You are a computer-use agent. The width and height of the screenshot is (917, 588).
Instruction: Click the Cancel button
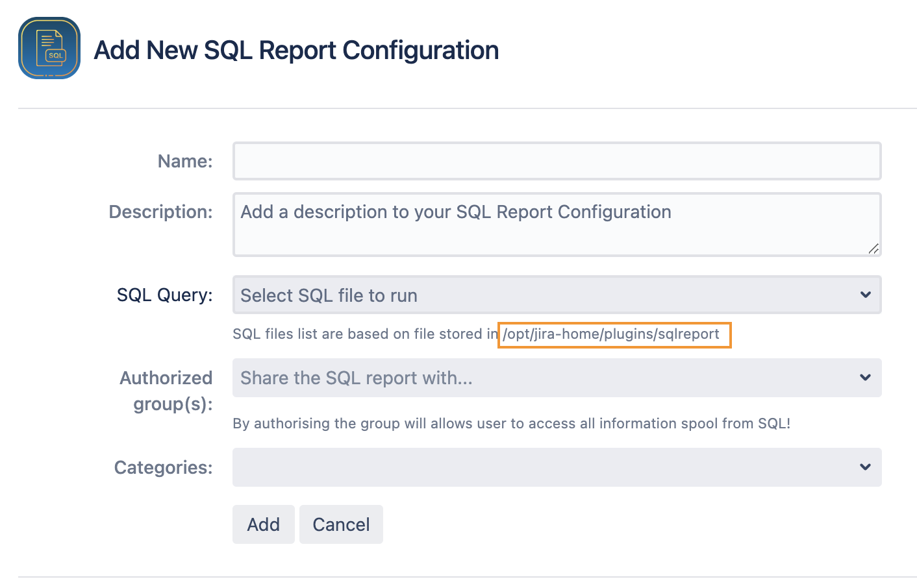click(x=341, y=524)
